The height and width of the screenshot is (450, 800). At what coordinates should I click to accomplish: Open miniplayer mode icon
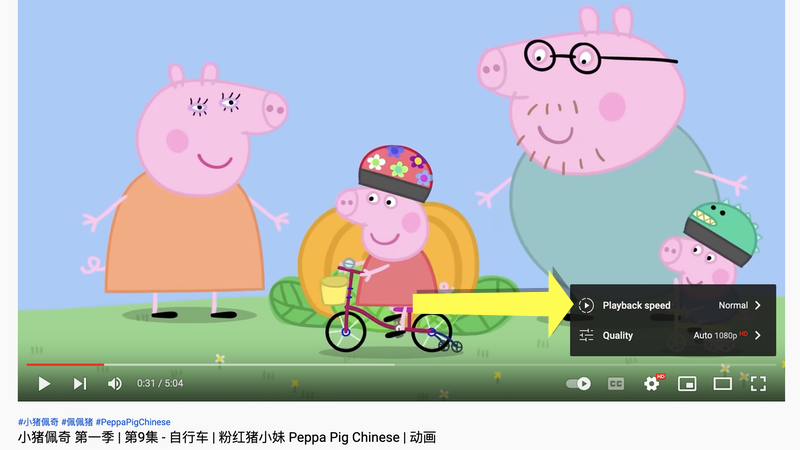pos(687,384)
